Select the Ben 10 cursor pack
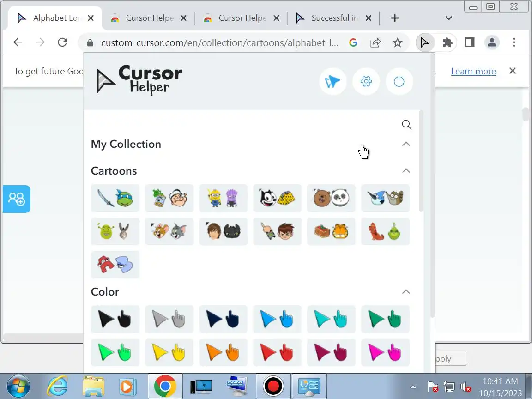532x399 pixels. (x=277, y=231)
